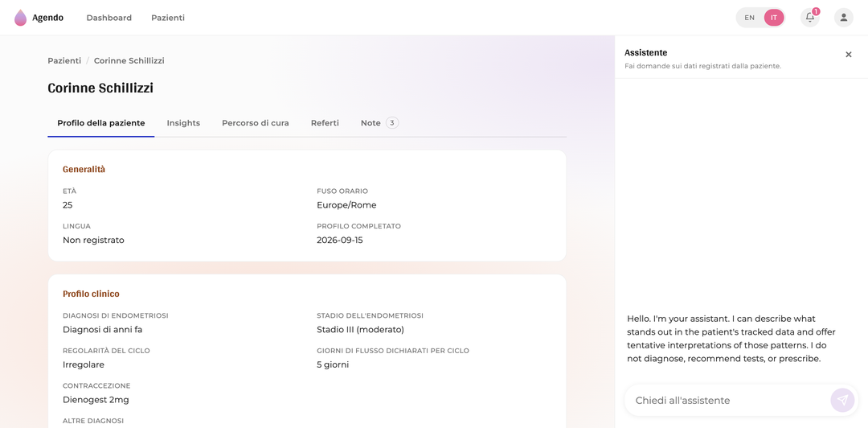The width and height of the screenshot is (868, 428).
Task: Click the assistant's Hello greeting message
Action: pyautogui.click(x=731, y=339)
